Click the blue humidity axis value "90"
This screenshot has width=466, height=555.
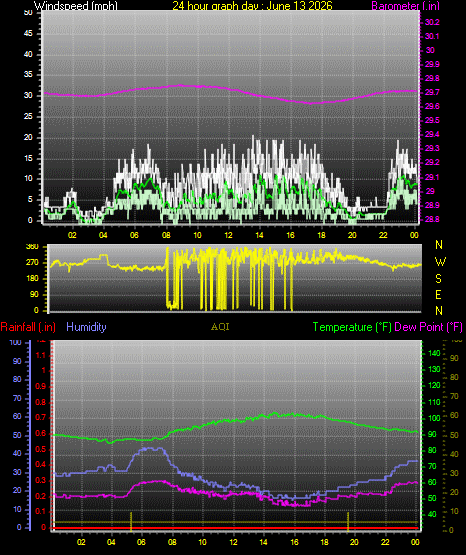pyautogui.click(x=17, y=361)
